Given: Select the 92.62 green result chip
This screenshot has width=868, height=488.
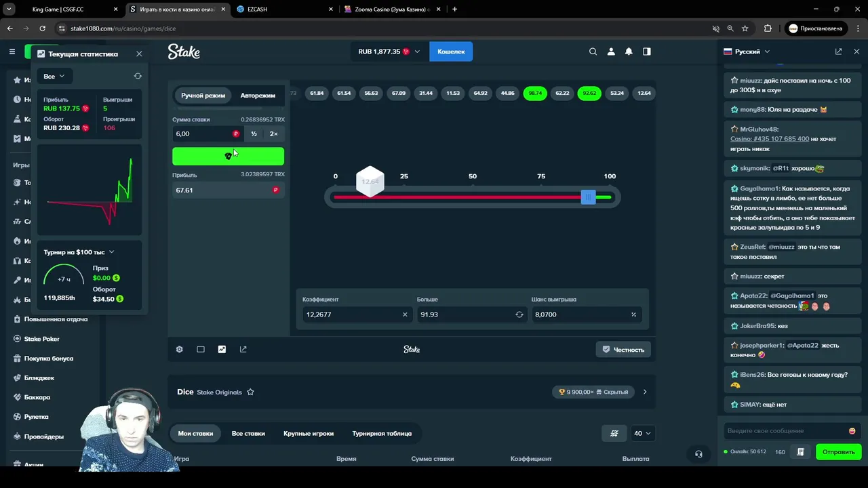Looking at the screenshot, I should [589, 93].
